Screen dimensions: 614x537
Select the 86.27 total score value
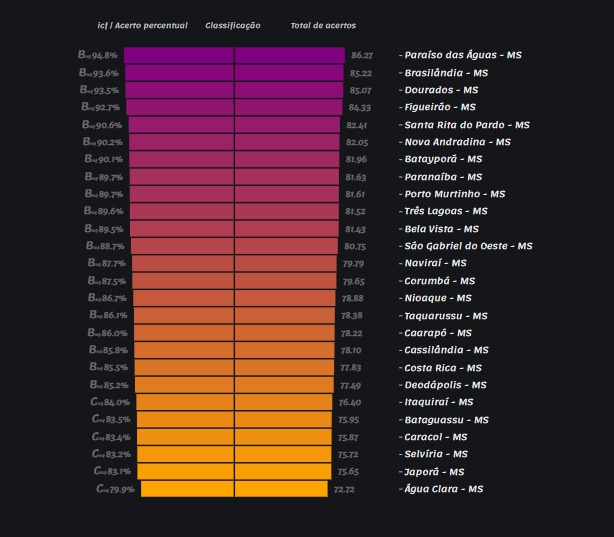pos(361,56)
